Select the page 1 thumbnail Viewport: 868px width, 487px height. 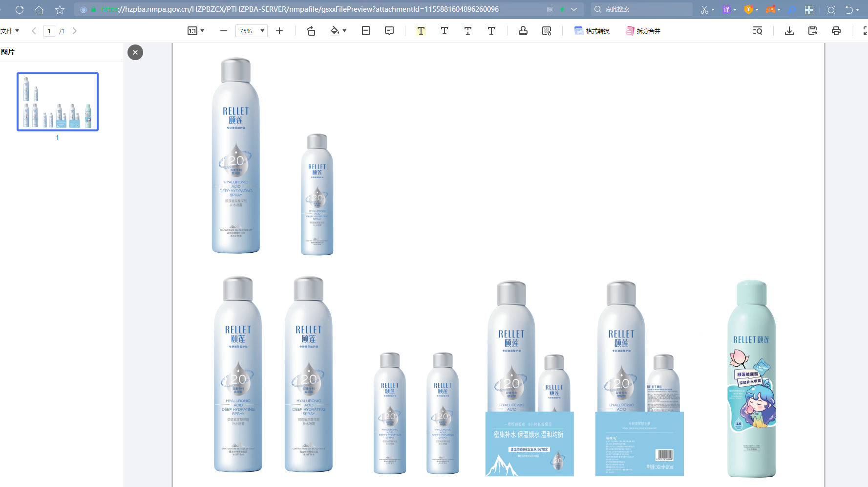click(58, 102)
